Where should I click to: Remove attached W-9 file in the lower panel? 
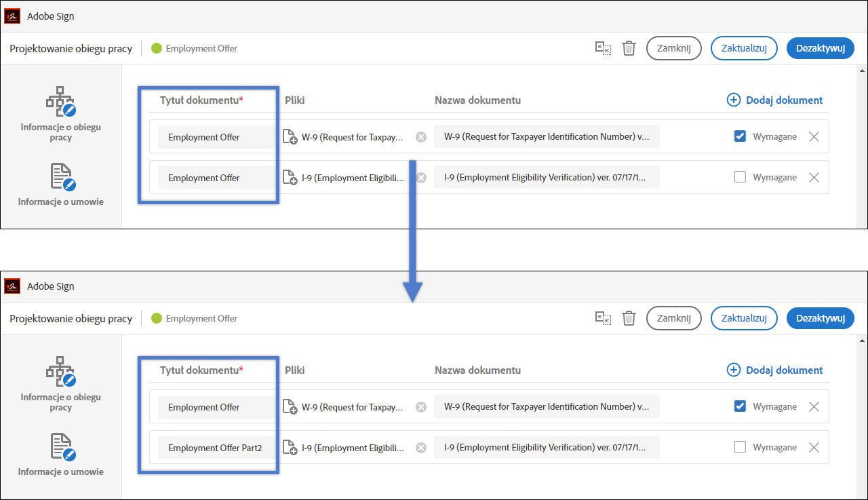421,407
